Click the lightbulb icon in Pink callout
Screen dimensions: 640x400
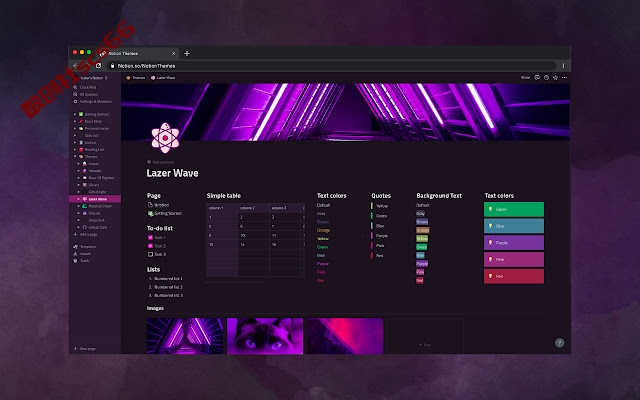click(x=490, y=259)
